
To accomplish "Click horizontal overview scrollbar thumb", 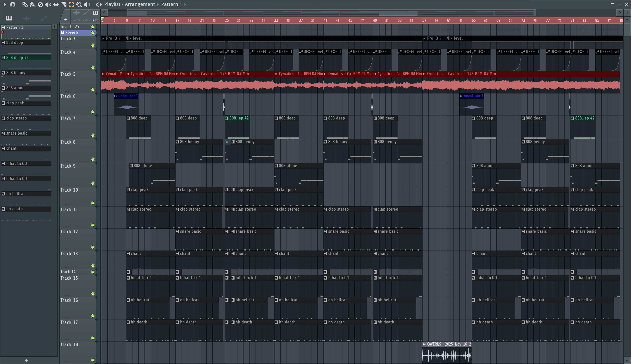I will pyautogui.click(x=331, y=13).
